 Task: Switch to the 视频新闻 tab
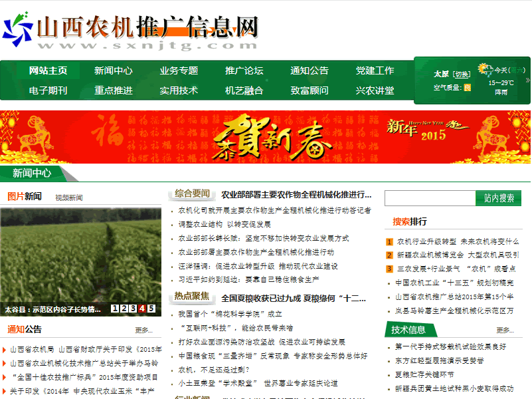(68, 196)
